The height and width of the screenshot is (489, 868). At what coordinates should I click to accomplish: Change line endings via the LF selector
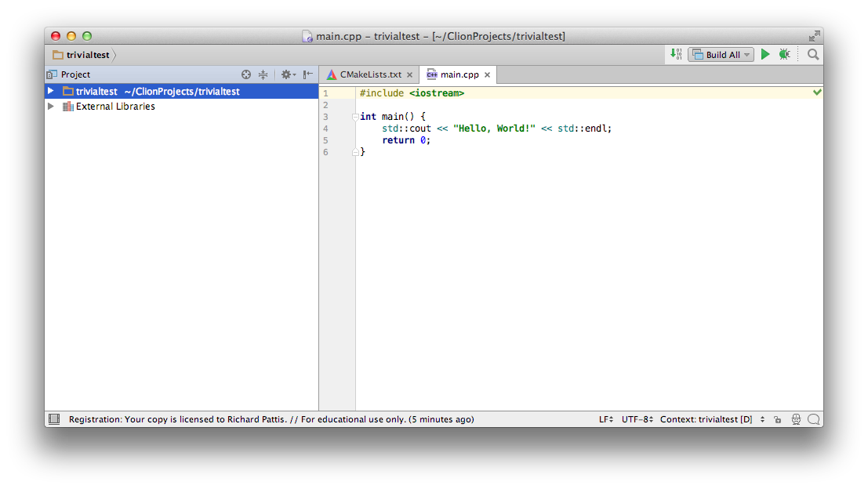(x=605, y=419)
